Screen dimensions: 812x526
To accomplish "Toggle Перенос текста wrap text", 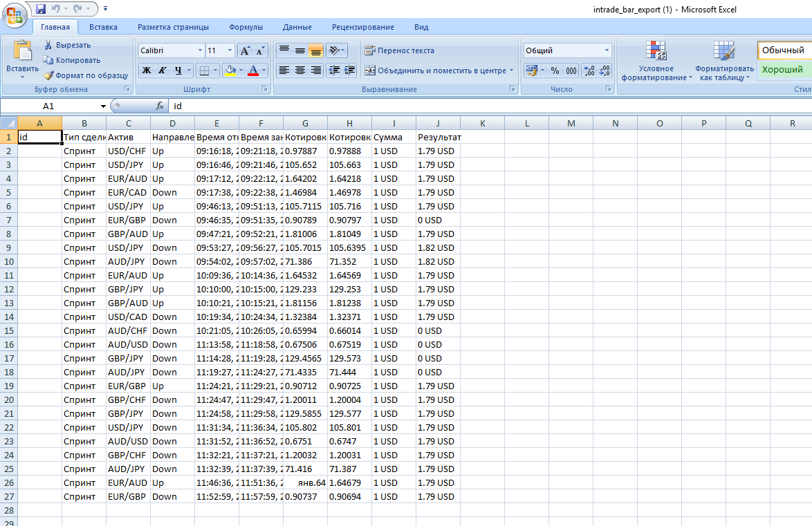I will 399,50.
